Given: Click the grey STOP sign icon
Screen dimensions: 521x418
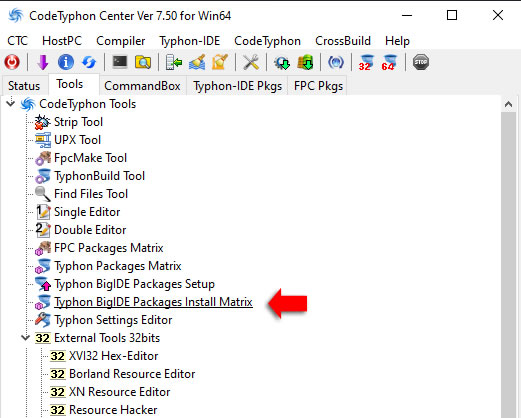Looking at the screenshot, I should click(421, 62).
